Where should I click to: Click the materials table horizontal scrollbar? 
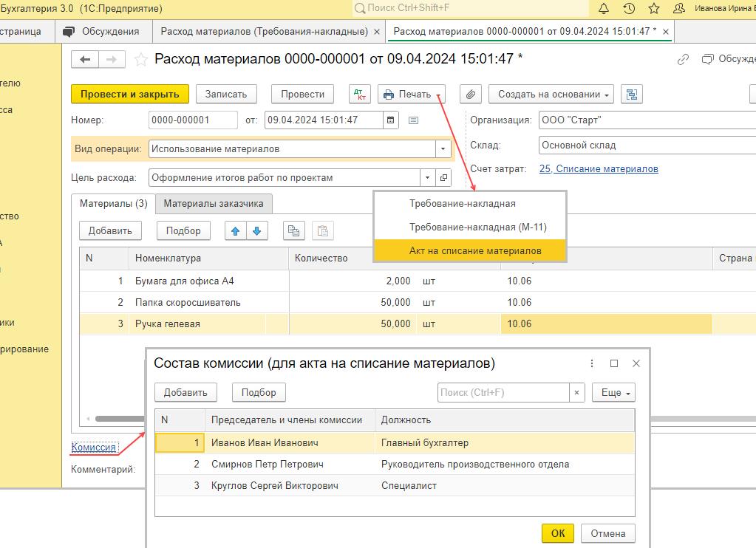118,419
